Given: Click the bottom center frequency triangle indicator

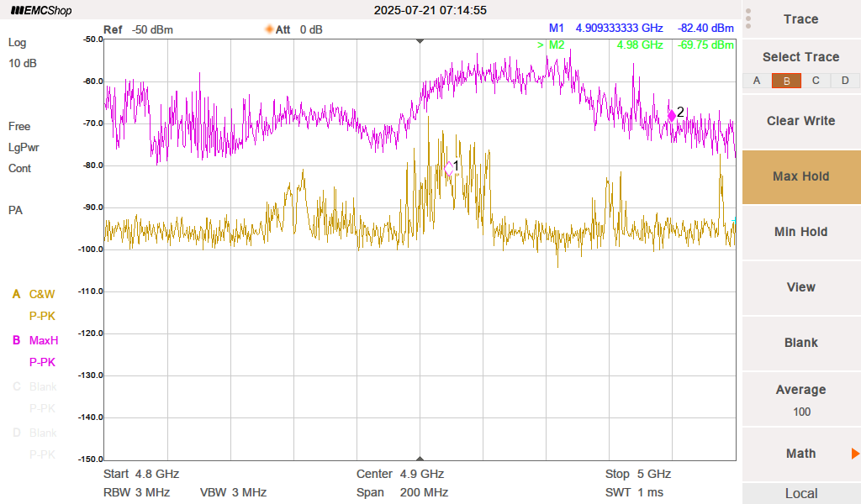Looking at the screenshot, I should point(420,459).
